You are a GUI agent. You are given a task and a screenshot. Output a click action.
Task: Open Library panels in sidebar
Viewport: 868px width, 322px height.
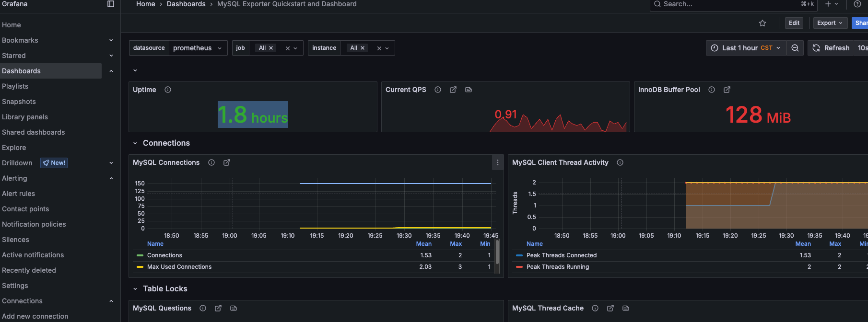click(x=25, y=117)
